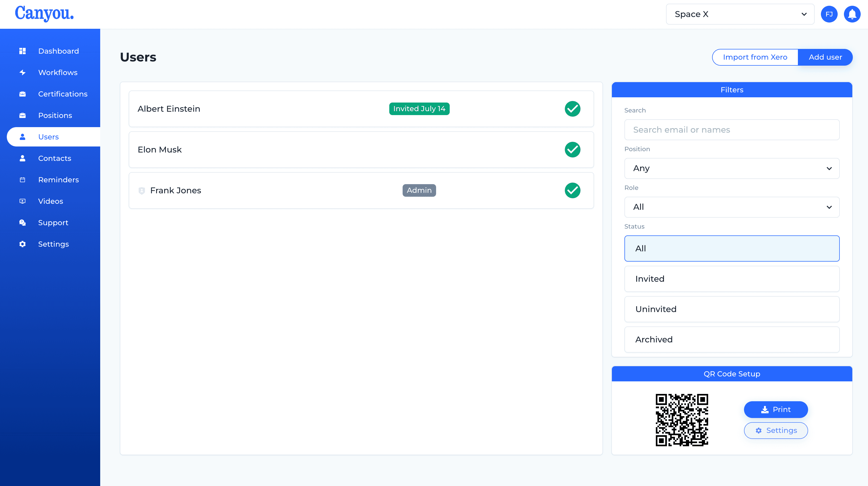Expand the Role filter dropdown
Image resolution: width=868 pixels, height=486 pixels.
731,207
